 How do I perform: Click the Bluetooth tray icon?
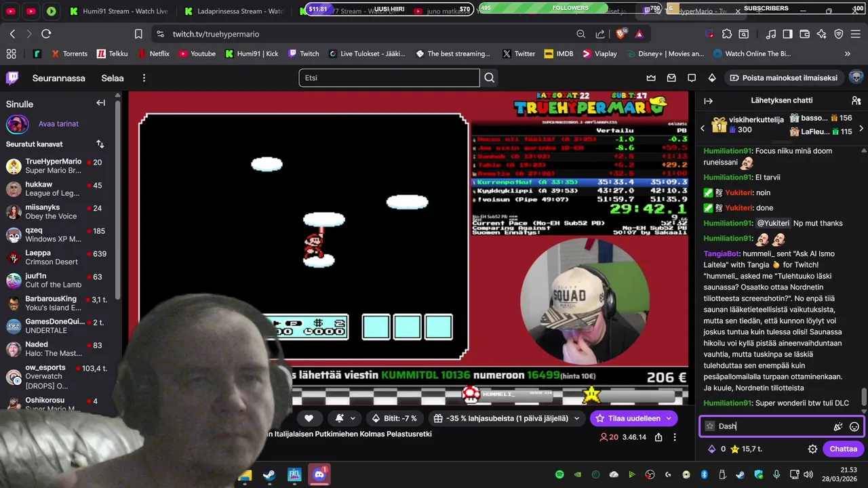(704, 474)
